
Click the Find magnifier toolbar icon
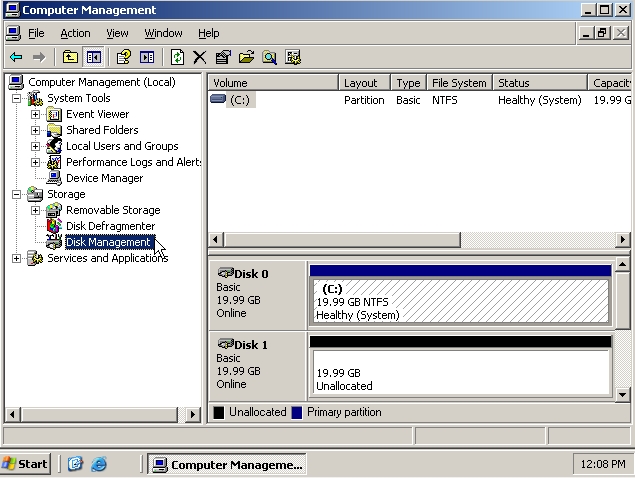(x=270, y=57)
